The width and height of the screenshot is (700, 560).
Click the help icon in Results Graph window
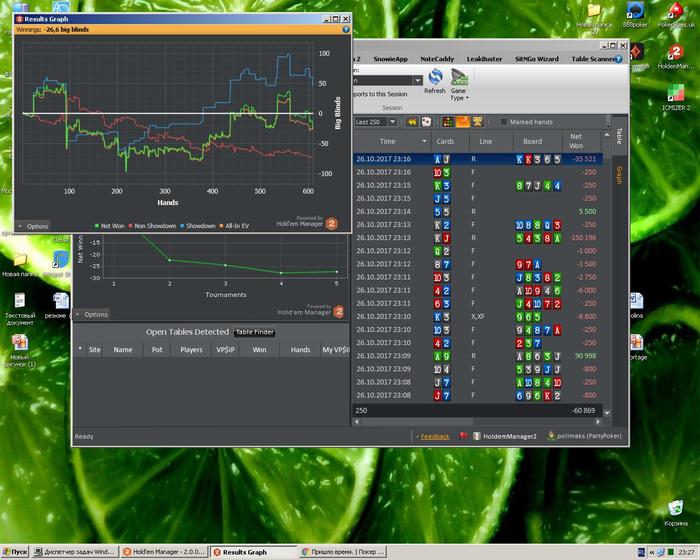click(346, 29)
